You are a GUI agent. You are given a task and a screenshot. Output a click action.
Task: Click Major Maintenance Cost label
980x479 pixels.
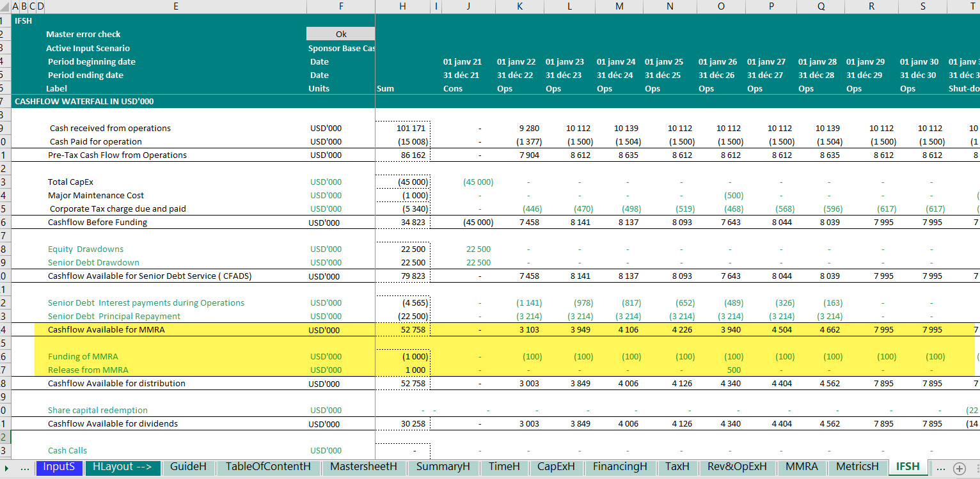[96, 195]
